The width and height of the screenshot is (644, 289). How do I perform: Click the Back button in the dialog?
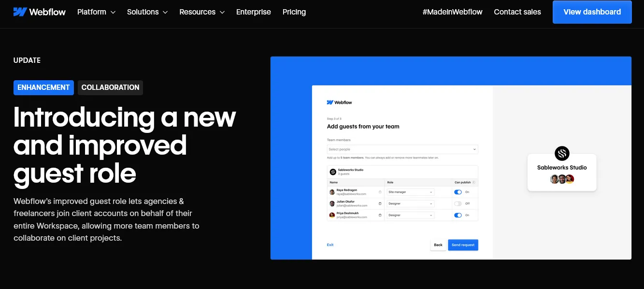coord(438,245)
